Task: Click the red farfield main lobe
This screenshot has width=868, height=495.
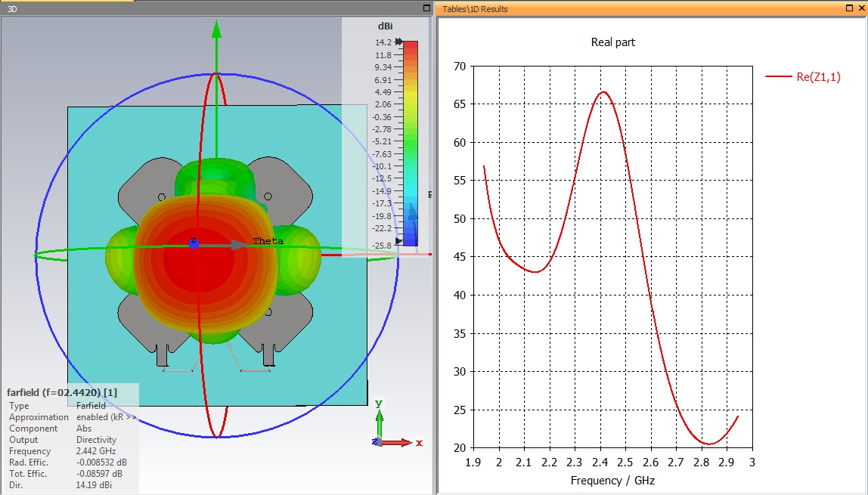Action: [205, 260]
